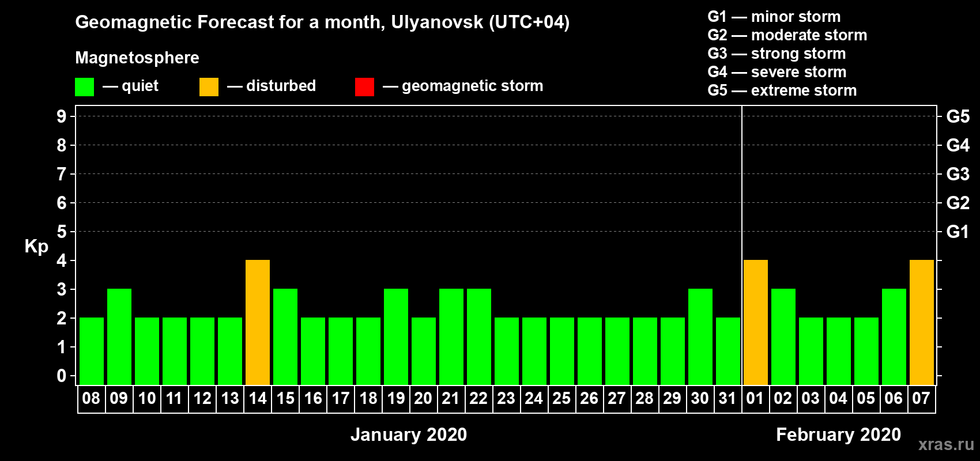Click the February 2020 month label
The height and width of the screenshot is (461, 980).
click(x=839, y=434)
